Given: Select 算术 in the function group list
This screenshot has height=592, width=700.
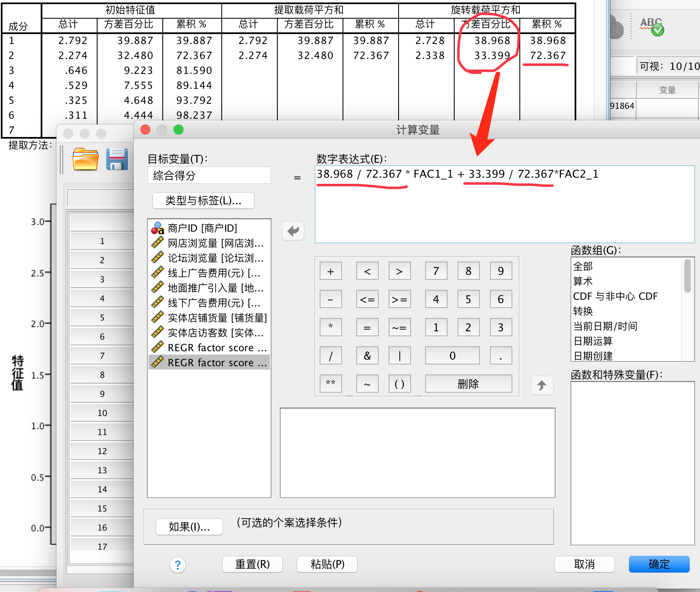Looking at the screenshot, I should 583,281.
